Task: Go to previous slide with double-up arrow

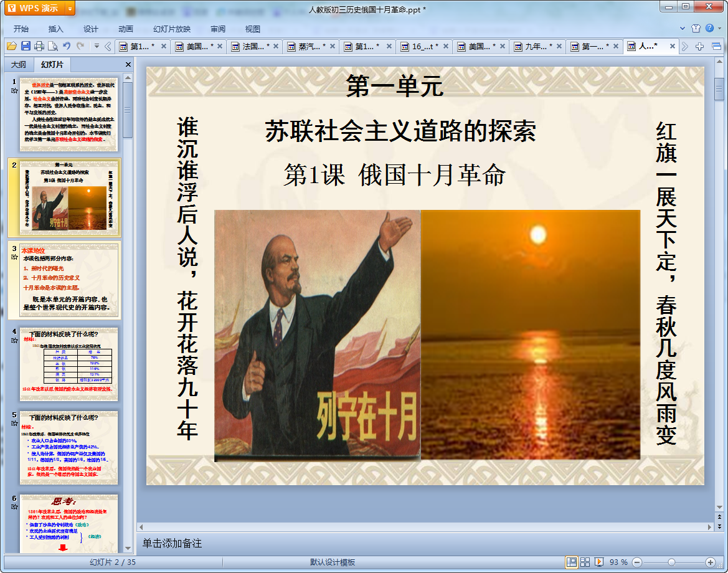Action: click(720, 517)
